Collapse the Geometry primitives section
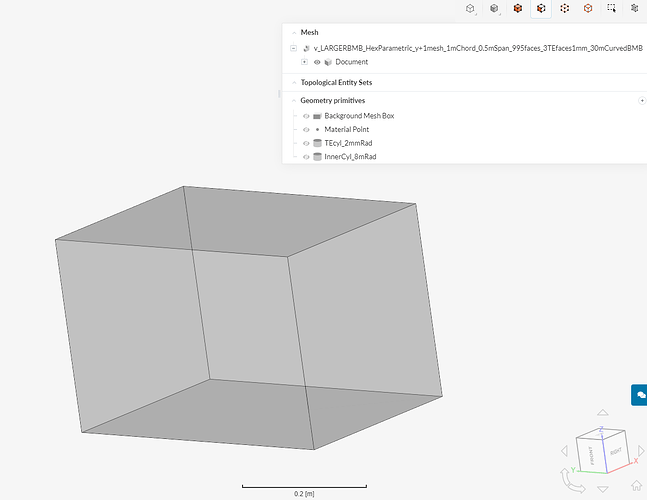The width and height of the screenshot is (647, 500). click(x=294, y=101)
